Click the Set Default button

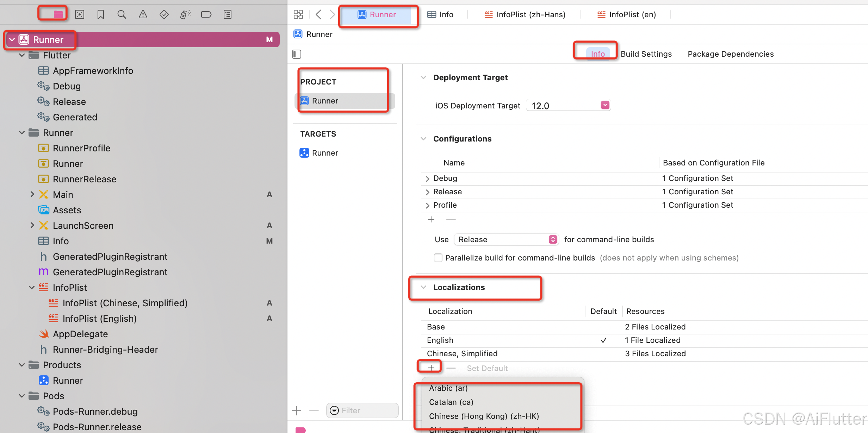(x=487, y=368)
